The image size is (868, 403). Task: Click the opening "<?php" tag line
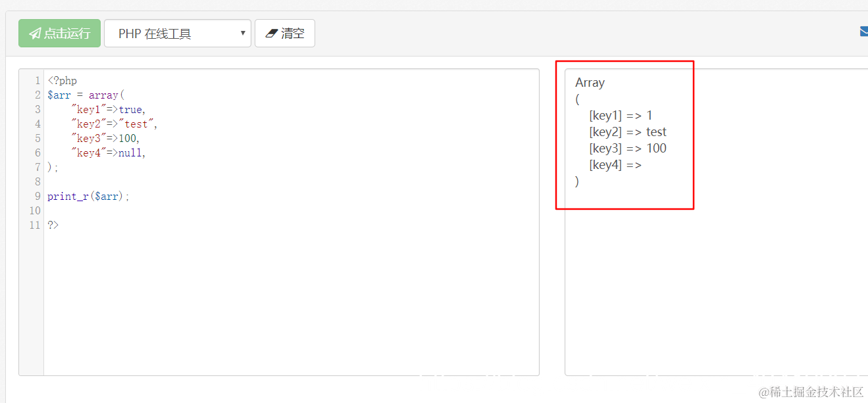(62, 81)
